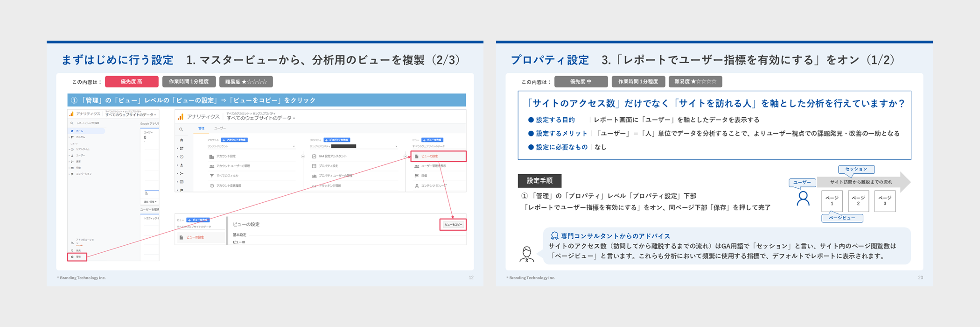Open すべてのウェブサイトのデータ view selector dropdown
The height and width of the screenshot is (327, 980).
(x=261, y=118)
